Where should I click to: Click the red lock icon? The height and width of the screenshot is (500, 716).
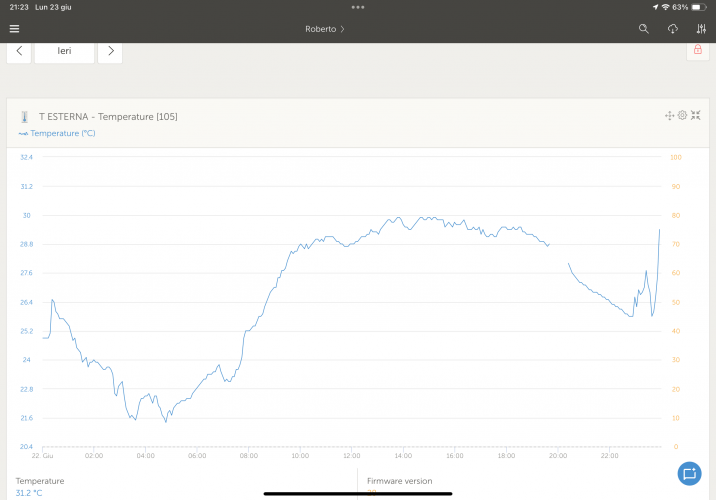pos(697,50)
